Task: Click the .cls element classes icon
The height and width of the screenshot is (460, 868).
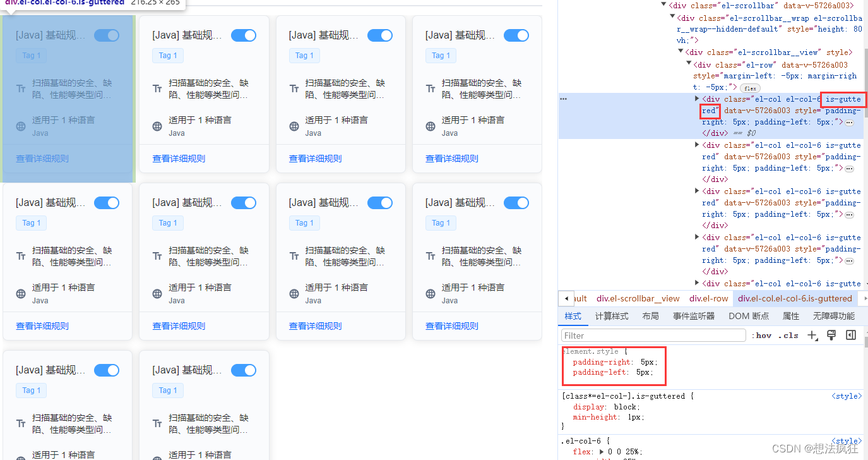Action: click(x=788, y=336)
